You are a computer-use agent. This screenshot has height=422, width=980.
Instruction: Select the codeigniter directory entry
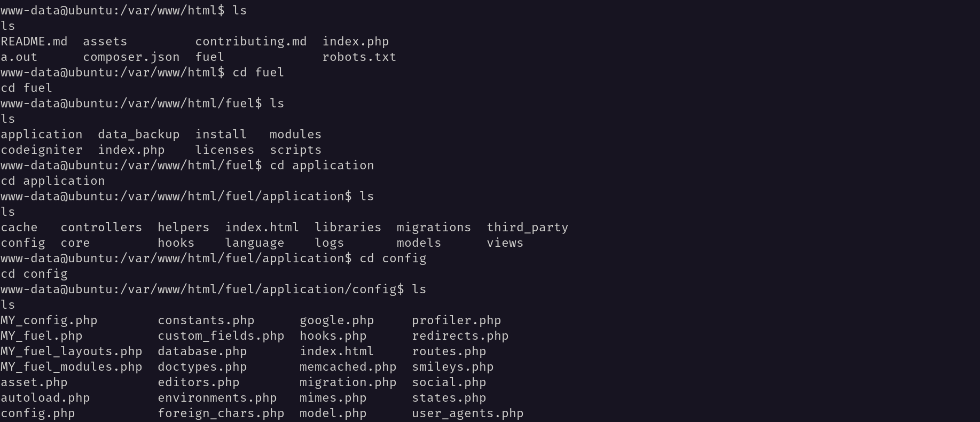(x=42, y=150)
